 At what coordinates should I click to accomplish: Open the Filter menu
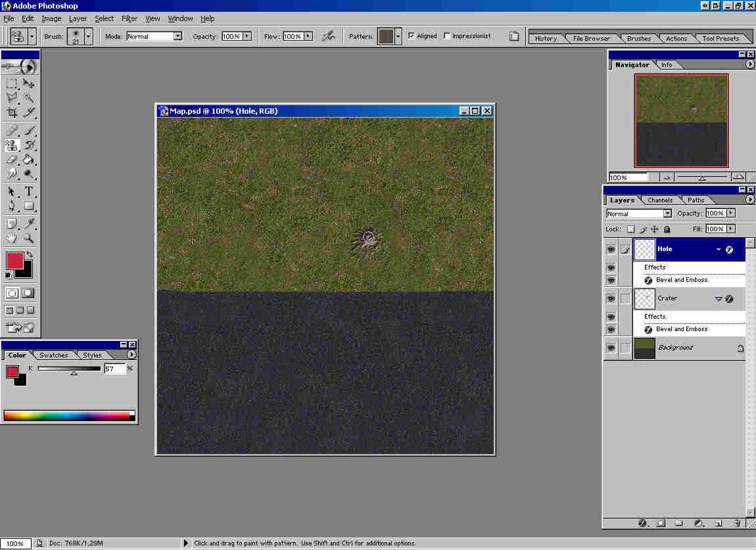pos(130,18)
